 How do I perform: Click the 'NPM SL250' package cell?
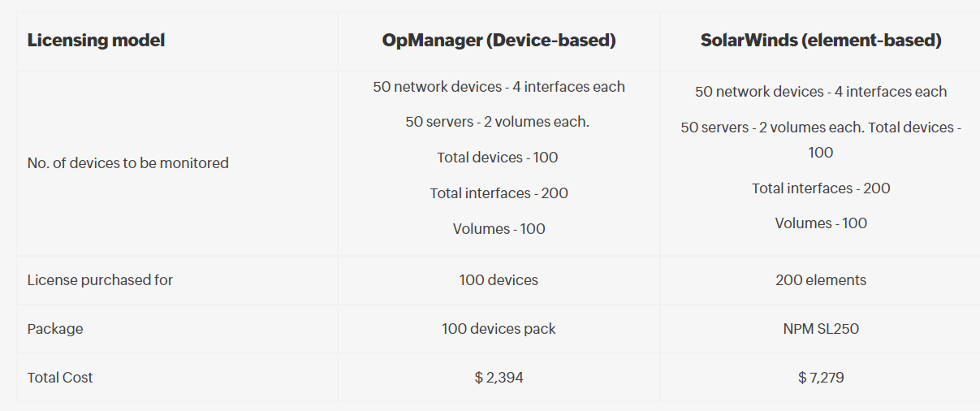point(820,329)
